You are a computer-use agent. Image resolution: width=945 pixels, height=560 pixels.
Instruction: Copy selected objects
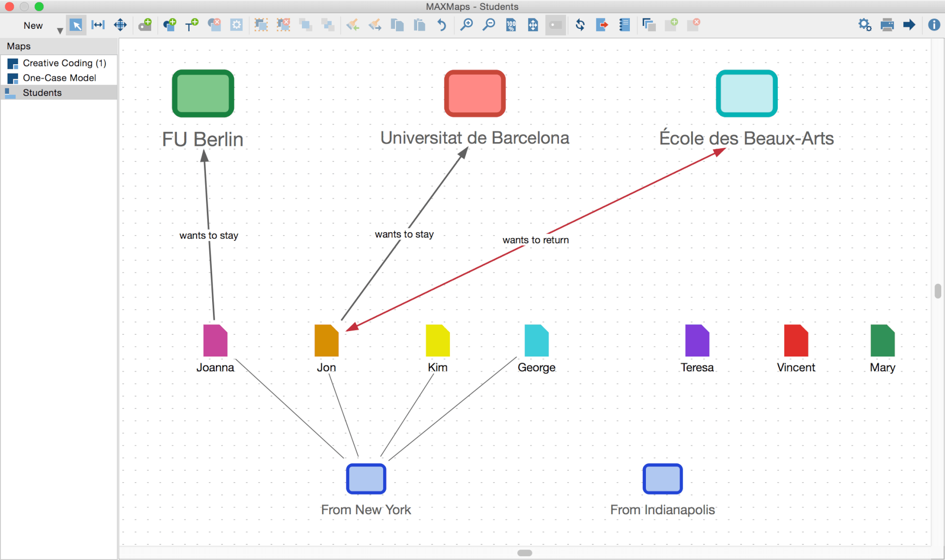click(x=397, y=25)
